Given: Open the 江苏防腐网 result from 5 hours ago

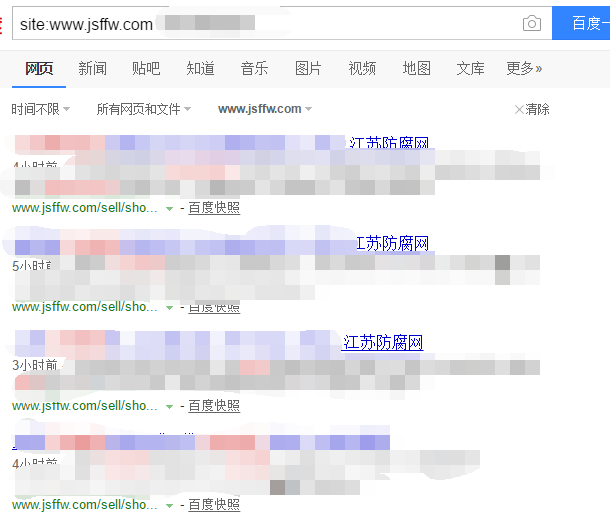Looking at the screenshot, I should [393, 244].
